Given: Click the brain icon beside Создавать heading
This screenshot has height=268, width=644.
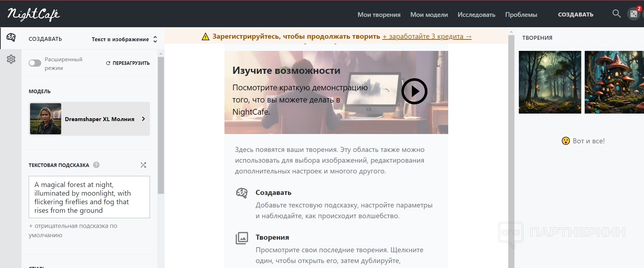Looking at the screenshot, I should pyautogui.click(x=242, y=193).
